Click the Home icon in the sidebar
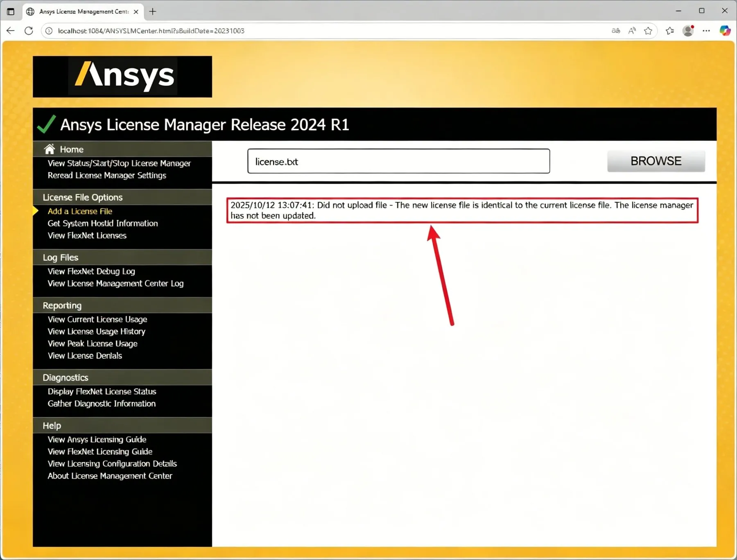This screenshot has height=560, width=737. pos(50,149)
